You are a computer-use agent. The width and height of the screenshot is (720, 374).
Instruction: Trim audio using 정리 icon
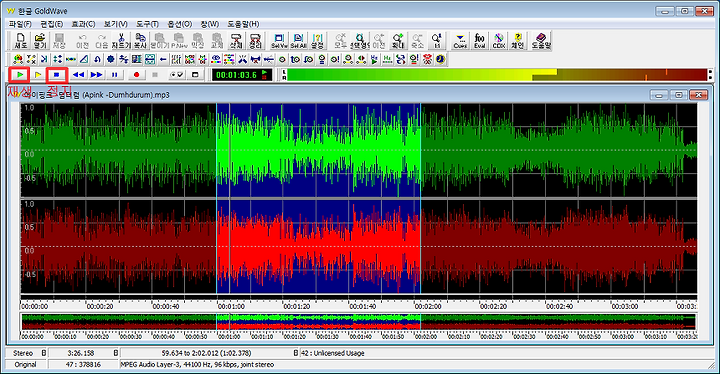point(255,41)
